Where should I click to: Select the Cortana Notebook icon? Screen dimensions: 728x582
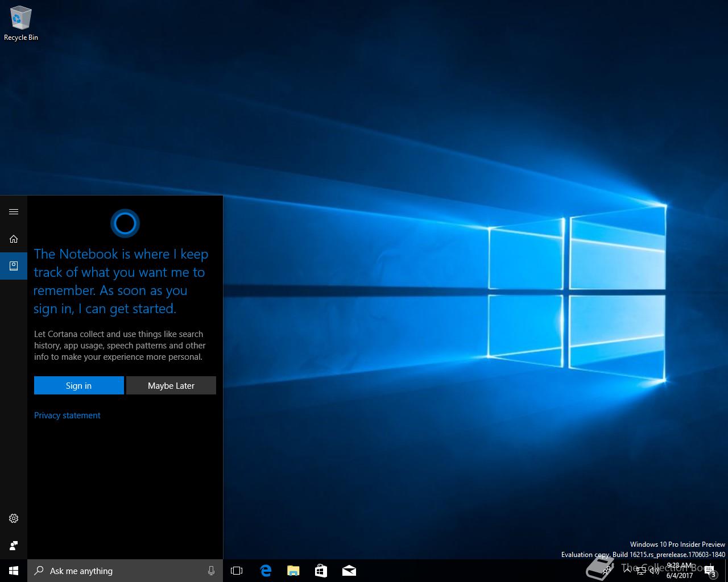tap(14, 266)
